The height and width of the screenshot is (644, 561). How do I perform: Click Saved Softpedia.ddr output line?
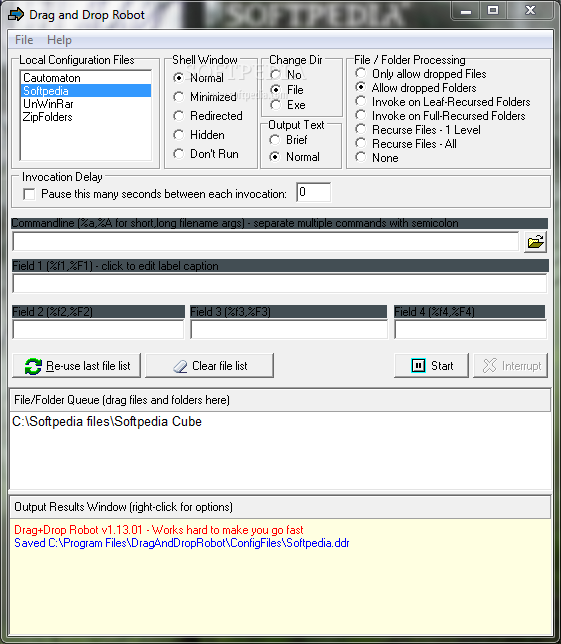182,543
